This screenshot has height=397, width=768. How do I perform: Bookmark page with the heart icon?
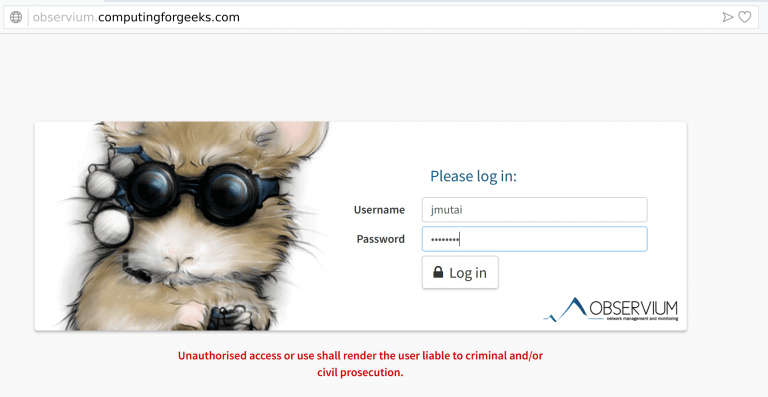coord(744,17)
